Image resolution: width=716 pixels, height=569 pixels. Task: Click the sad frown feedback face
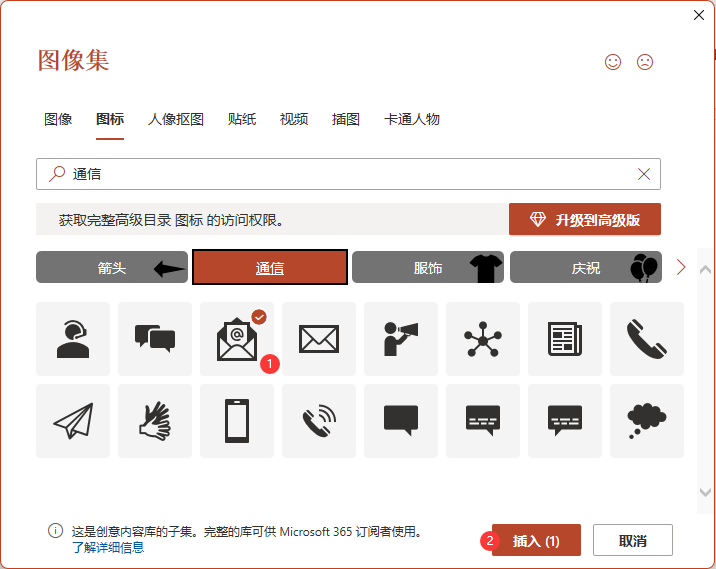(645, 62)
